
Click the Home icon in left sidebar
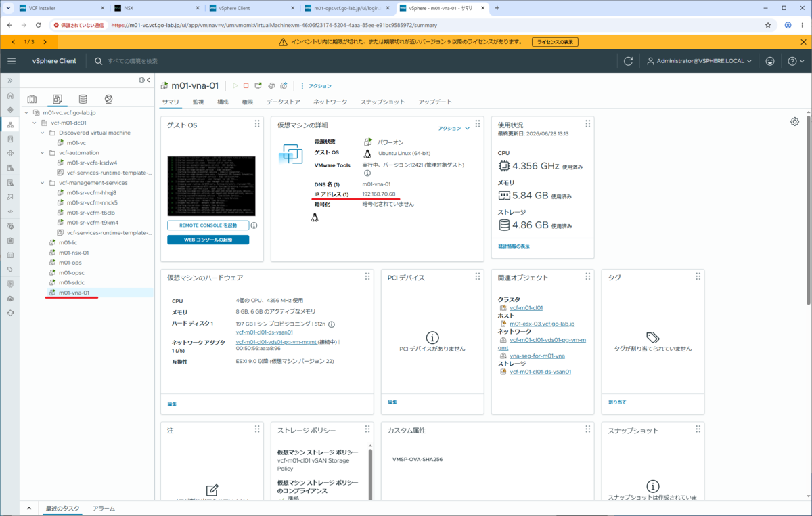coord(10,95)
